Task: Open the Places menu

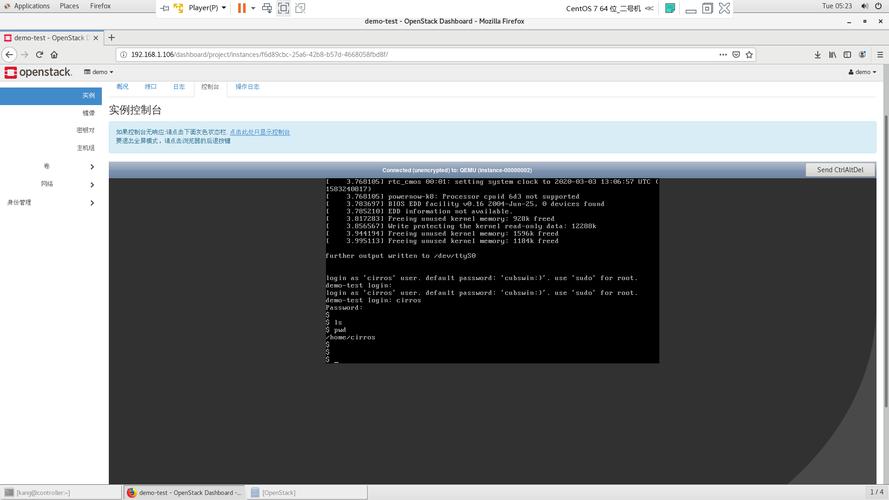Action: pyautogui.click(x=69, y=6)
